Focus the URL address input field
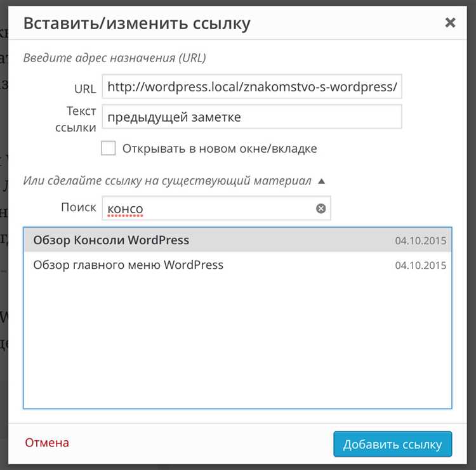This screenshot has height=470, width=476. coord(252,87)
